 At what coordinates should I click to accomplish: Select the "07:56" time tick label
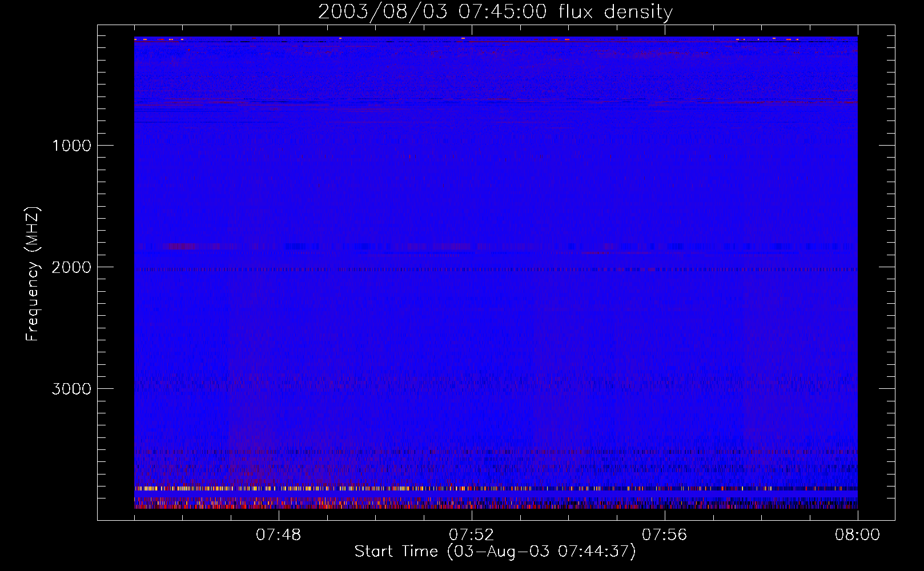(x=665, y=535)
